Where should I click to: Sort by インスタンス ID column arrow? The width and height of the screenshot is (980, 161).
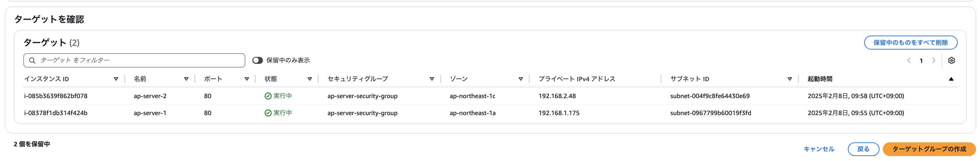116,79
